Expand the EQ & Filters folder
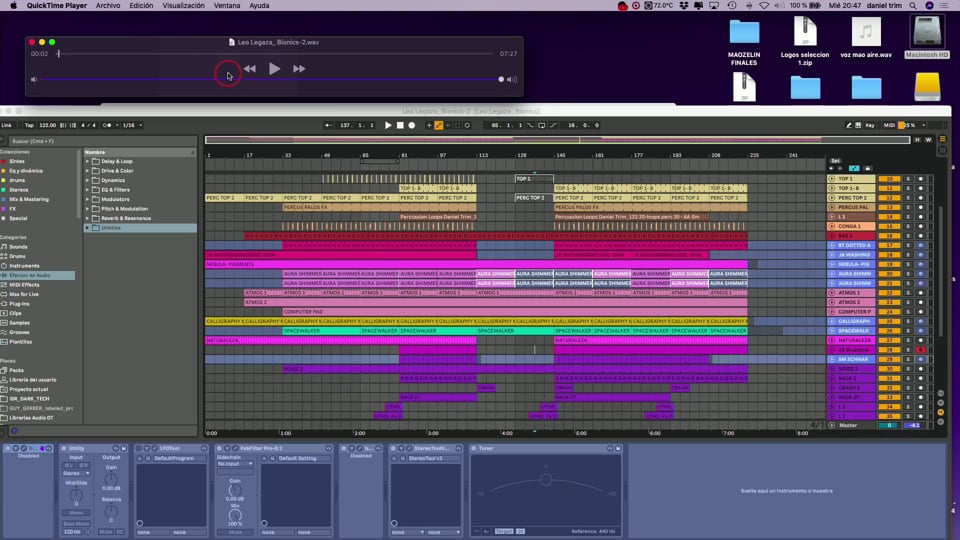 (88, 190)
